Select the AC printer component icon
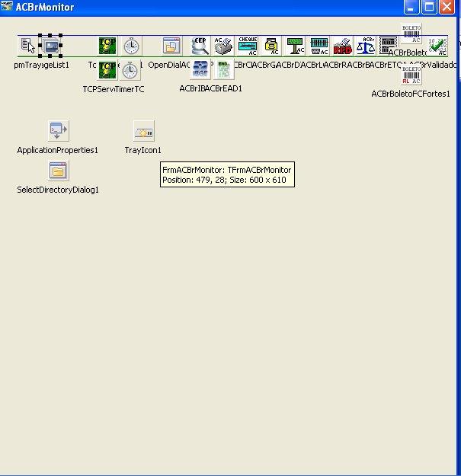The height and width of the screenshot is (476, 461). click(223, 46)
